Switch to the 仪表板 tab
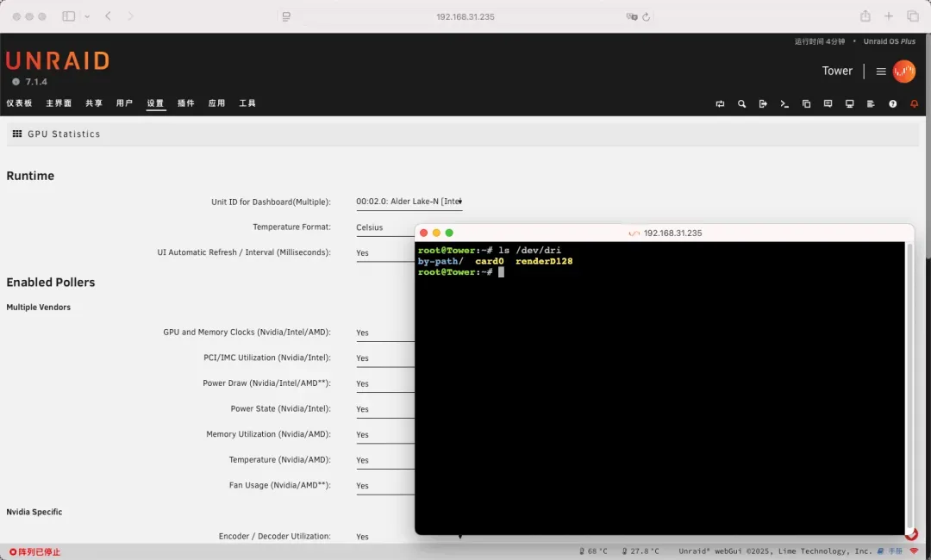Screen dimensions: 931x560 19,103
